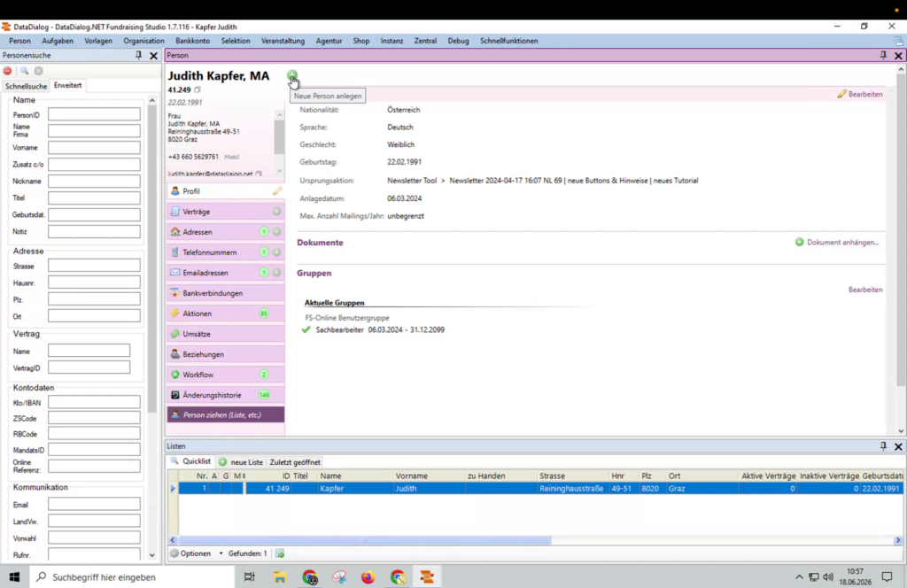Select the Quicklist tab
The image size is (907, 588).
[191, 461]
